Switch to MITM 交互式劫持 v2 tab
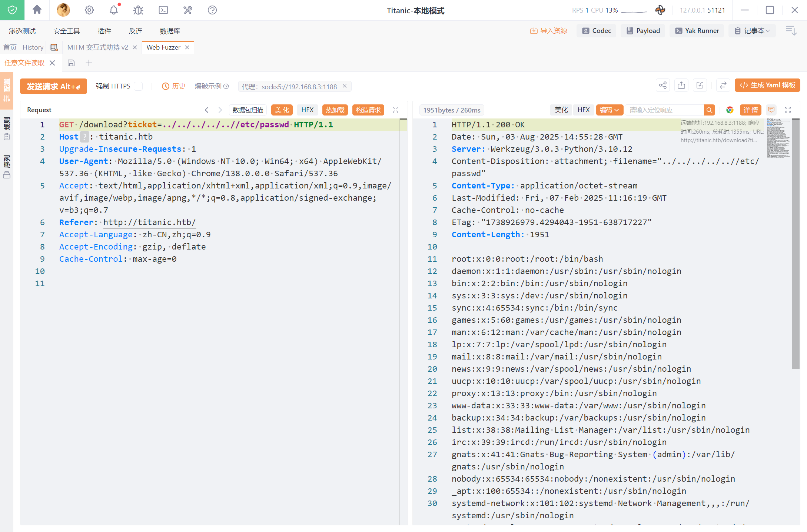 tap(97, 47)
